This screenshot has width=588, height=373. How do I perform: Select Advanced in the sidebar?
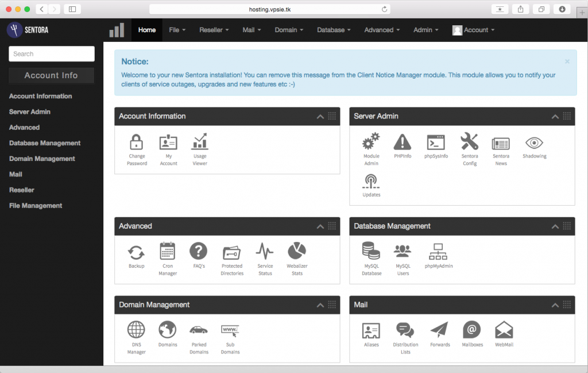tap(24, 128)
